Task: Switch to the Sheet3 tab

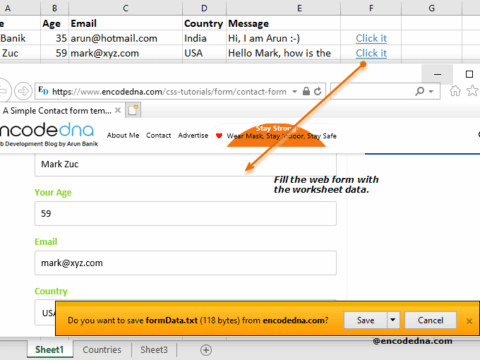Action: click(x=154, y=350)
